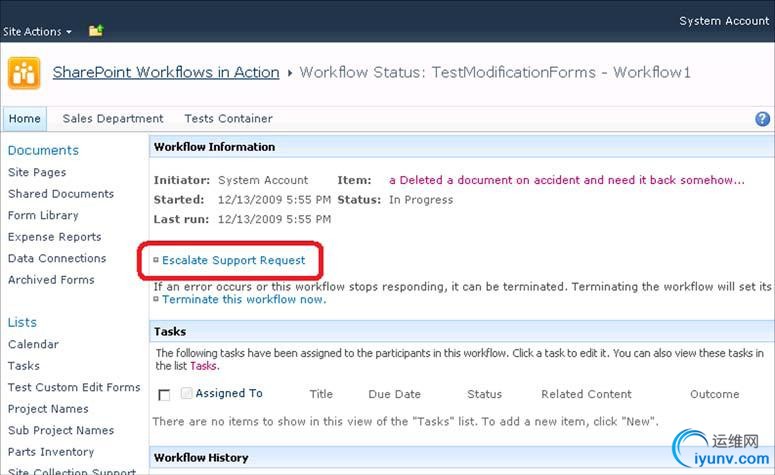This screenshot has width=775, height=475.
Task: Sort by the Assigned To column header
Action: 229,393
